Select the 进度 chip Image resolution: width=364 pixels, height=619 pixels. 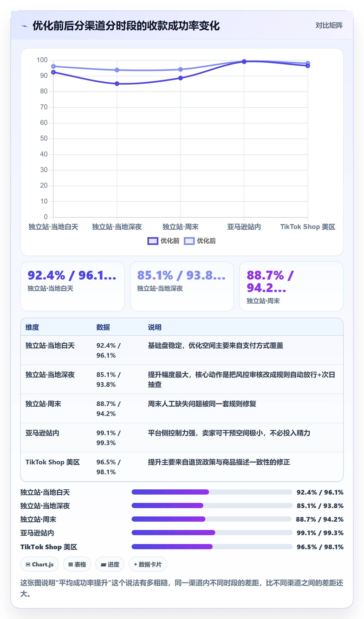point(110,564)
